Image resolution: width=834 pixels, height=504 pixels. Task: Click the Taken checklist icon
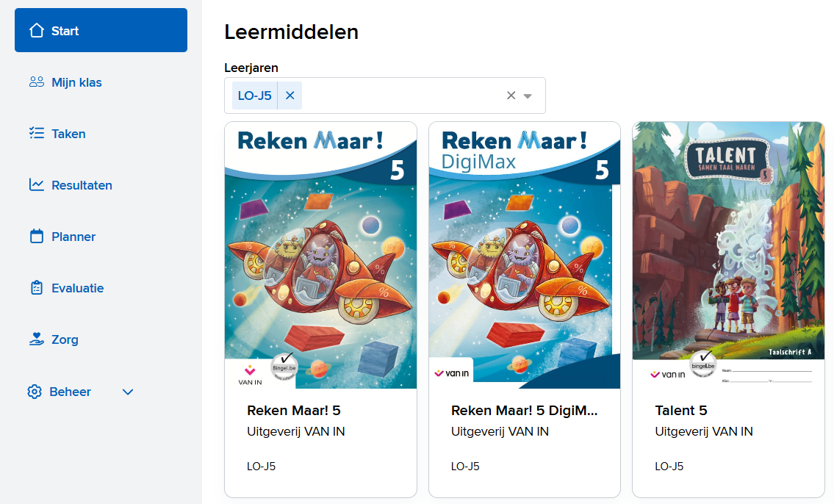37,134
